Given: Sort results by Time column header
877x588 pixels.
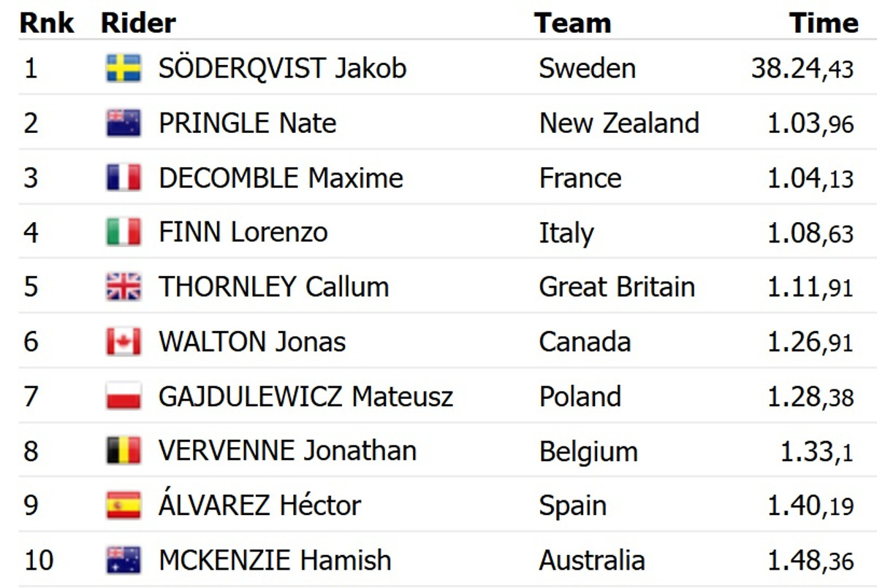Looking at the screenshot, I should [823, 23].
